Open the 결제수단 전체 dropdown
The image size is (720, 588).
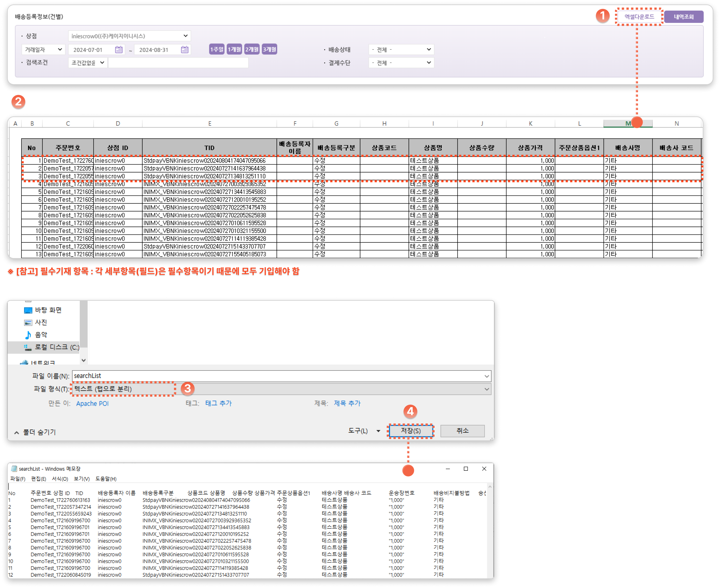(x=401, y=63)
